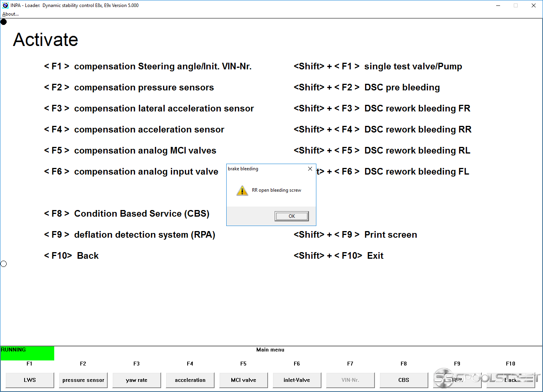Screen dimensions: 543x392
Task: Select compensation analog MCI valves entry
Action: point(130,150)
